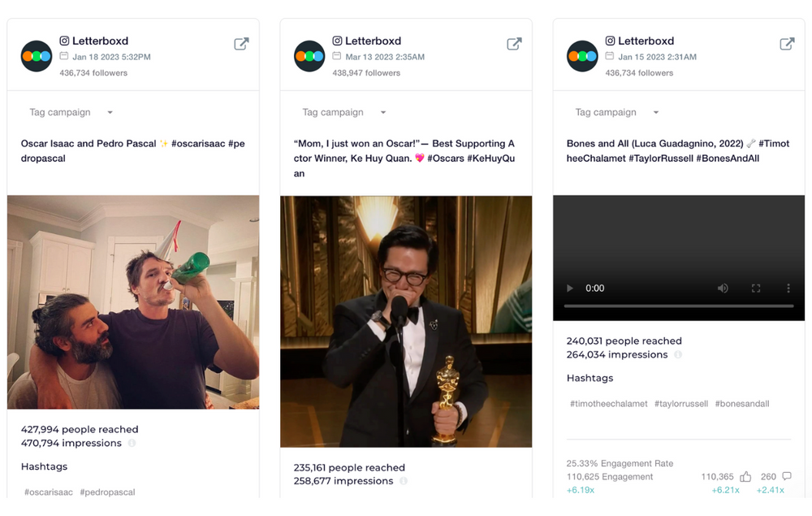Click the calendar icon next to Mar 13 2023 date
Viewport: 812px width, 516px height.
337,57
